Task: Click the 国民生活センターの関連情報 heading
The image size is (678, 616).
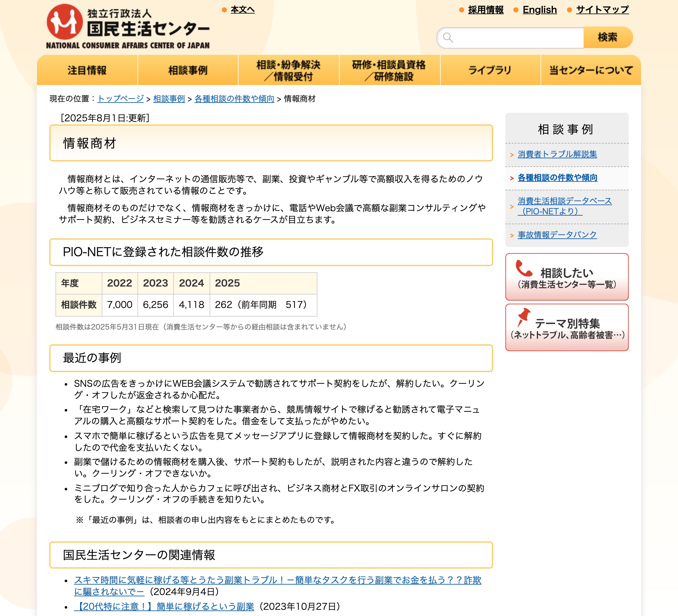Action: 271,555
